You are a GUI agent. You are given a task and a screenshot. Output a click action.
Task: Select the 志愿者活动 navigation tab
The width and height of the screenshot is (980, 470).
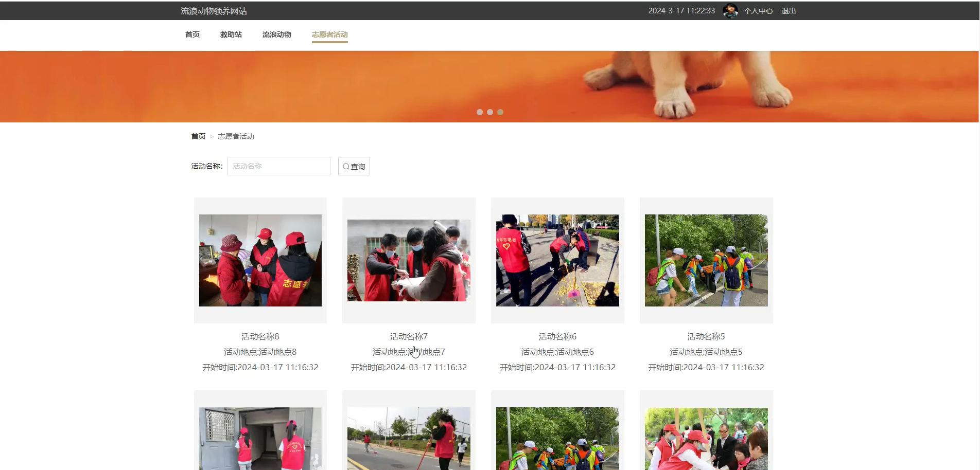330,34
